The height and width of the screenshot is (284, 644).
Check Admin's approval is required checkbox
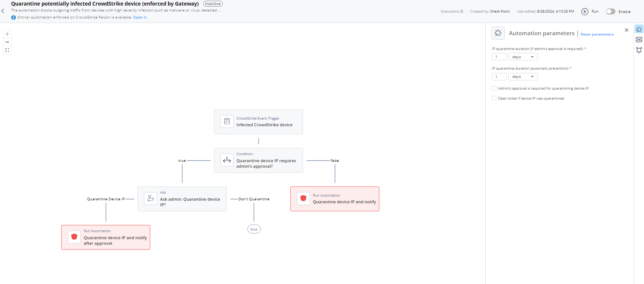click(494, 88)
